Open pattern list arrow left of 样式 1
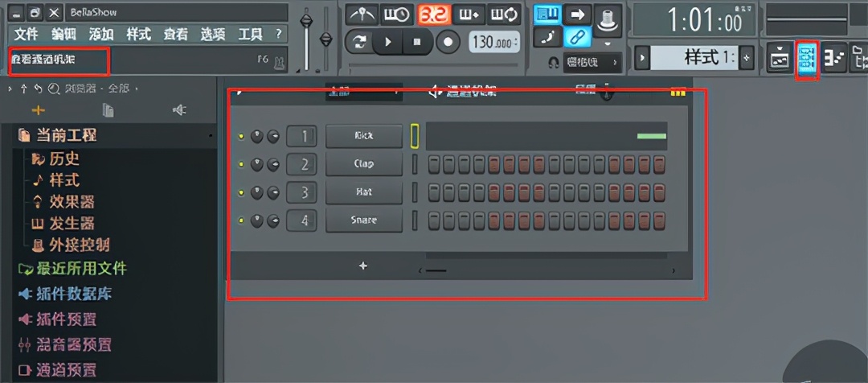Image resolution: width=868 pixels, height=383 pixels. (x=642, y=58)
